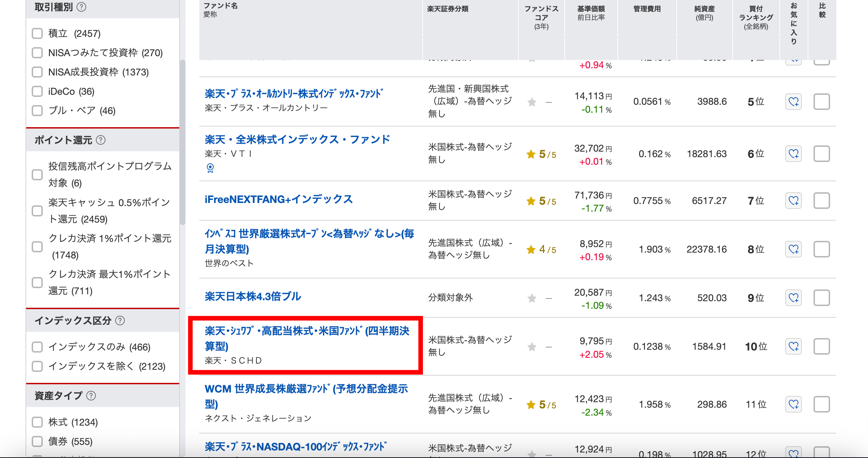
Task: Sort by 買付ランキング column header
Action: coord(756,17)
